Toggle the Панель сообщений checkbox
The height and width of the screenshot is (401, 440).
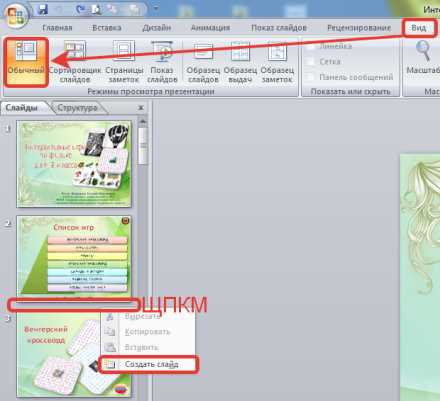click(x=310, y=77)
